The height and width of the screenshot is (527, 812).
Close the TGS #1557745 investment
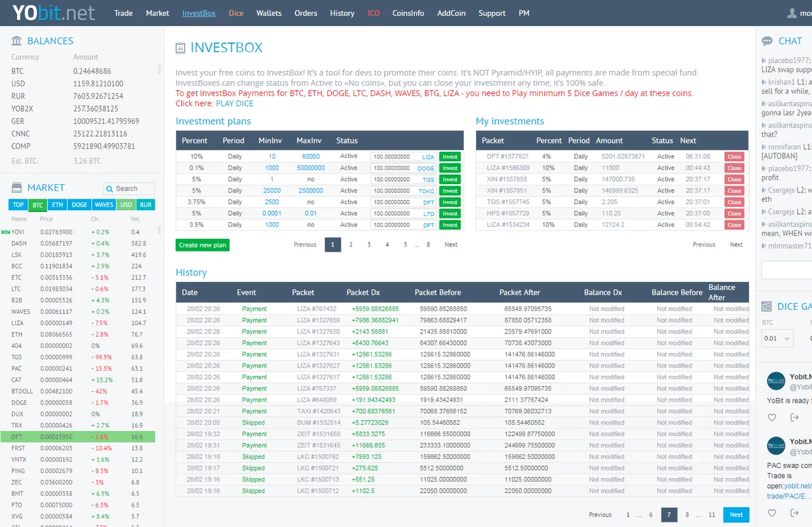tap(735, 203)
